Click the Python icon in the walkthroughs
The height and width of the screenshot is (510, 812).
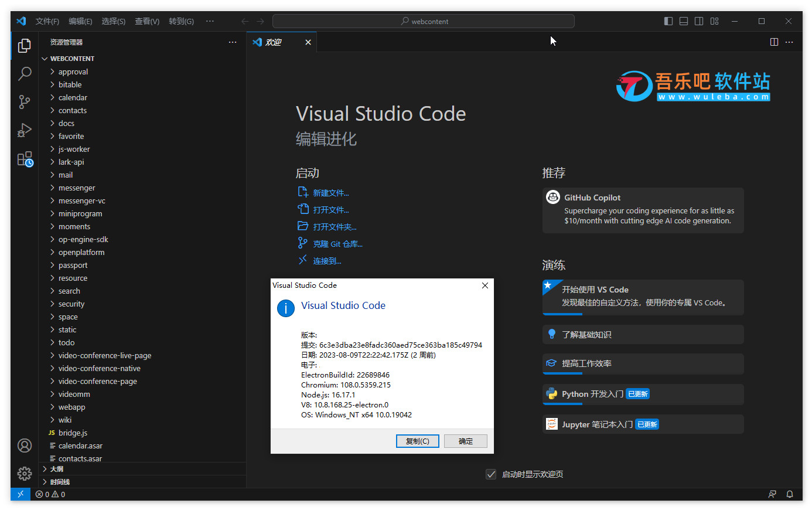551,394
